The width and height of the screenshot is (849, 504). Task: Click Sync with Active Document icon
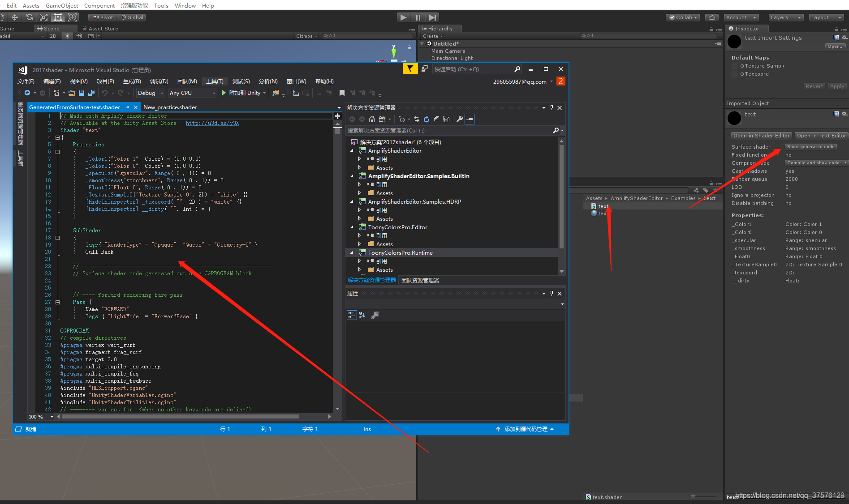click(x=417, y=119)
